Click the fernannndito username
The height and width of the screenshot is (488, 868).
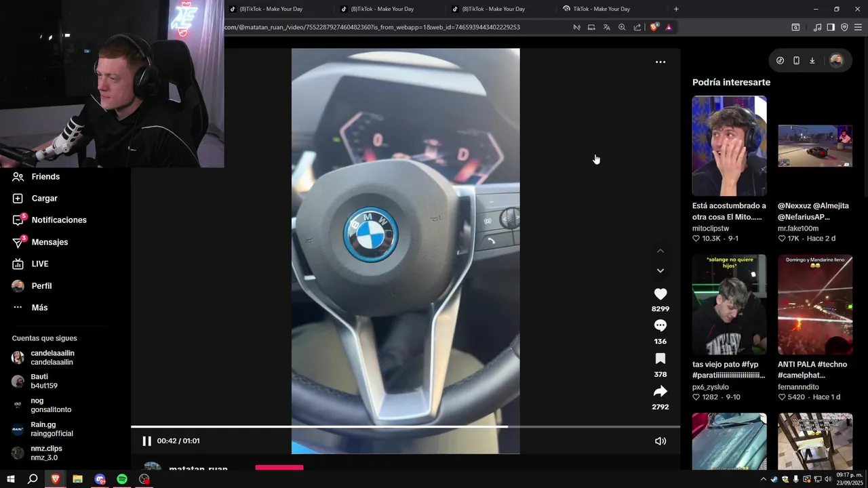[x=798, y=387]
